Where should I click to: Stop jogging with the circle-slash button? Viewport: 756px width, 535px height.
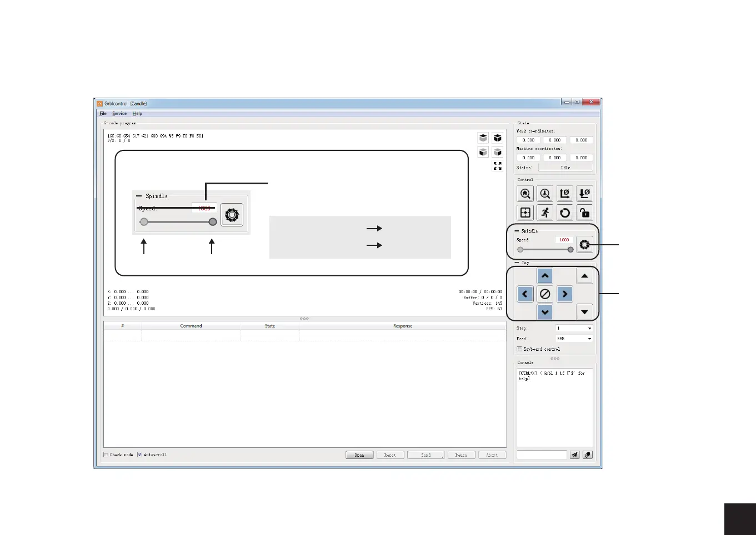(x=545, y=294)
